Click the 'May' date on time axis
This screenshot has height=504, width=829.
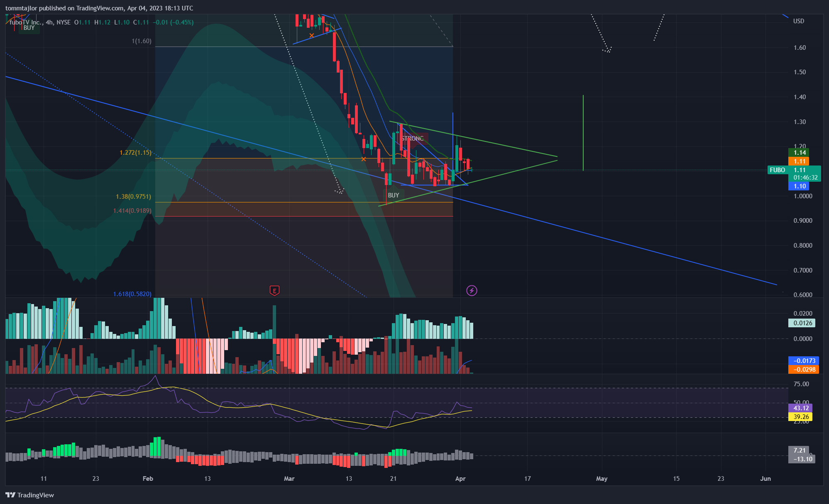point(602,479)
